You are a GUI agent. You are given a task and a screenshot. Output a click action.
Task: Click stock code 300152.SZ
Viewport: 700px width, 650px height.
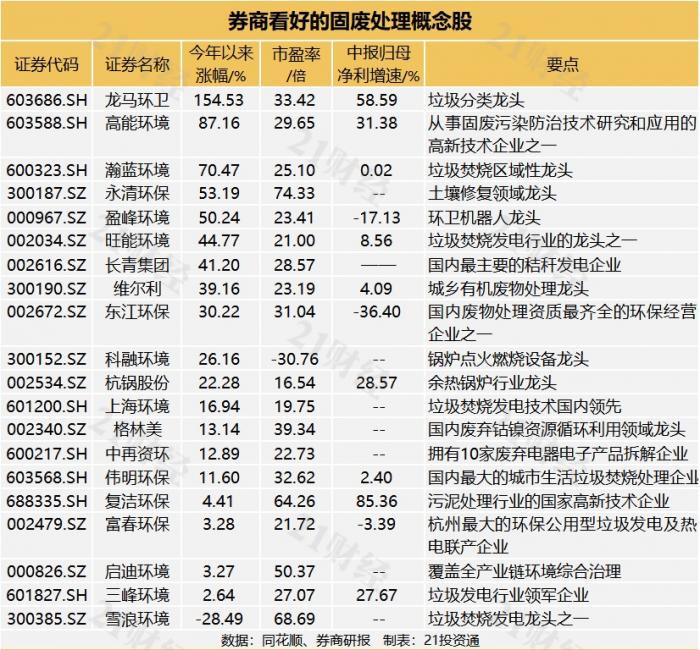tap(46, 359)
